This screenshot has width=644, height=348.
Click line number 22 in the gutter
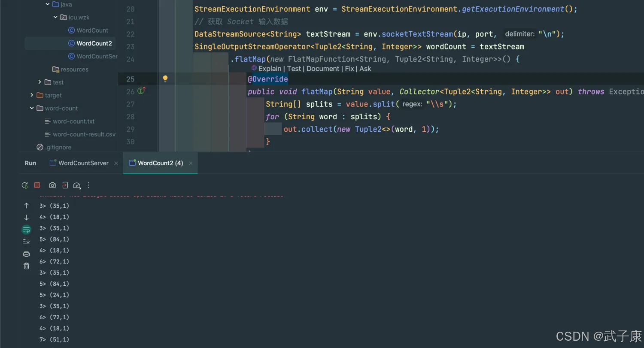pyautogui.click(x=131, y=34)
